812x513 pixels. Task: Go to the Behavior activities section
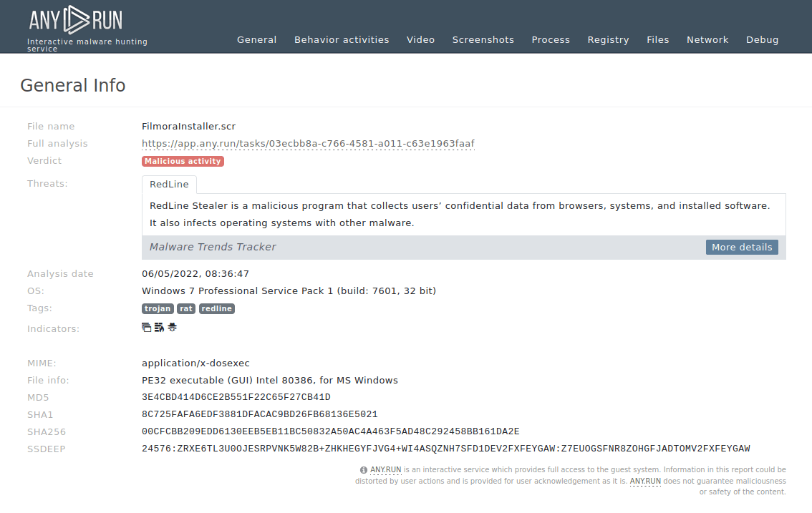[342, 40]
